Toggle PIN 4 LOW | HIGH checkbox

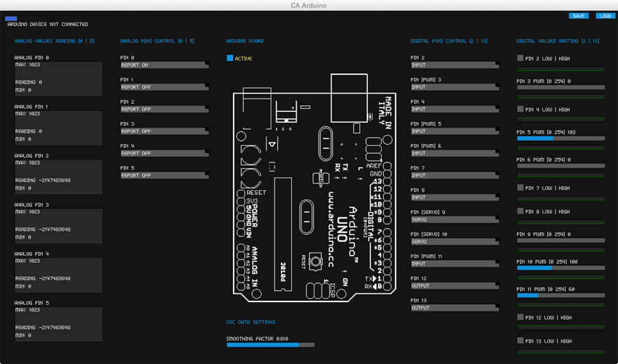click(520, 109)
